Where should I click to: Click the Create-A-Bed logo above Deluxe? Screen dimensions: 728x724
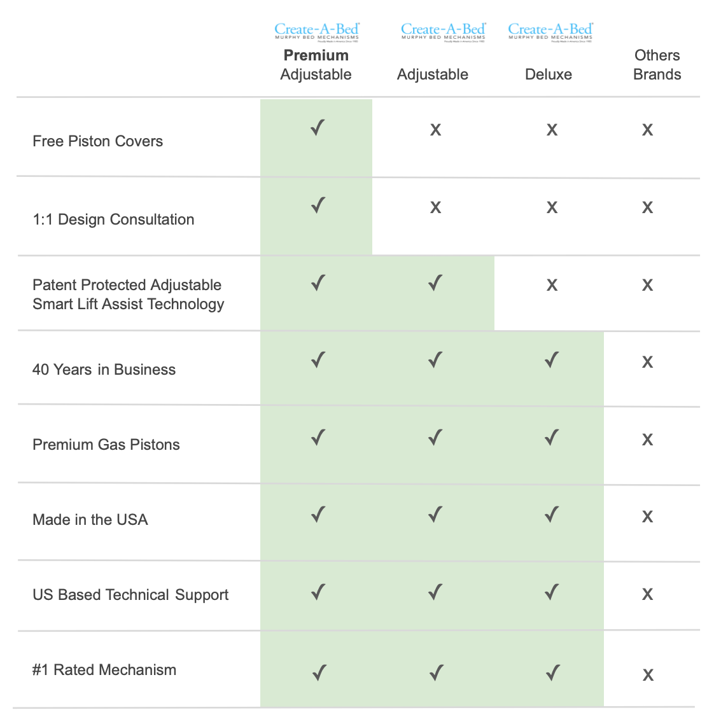550,32
